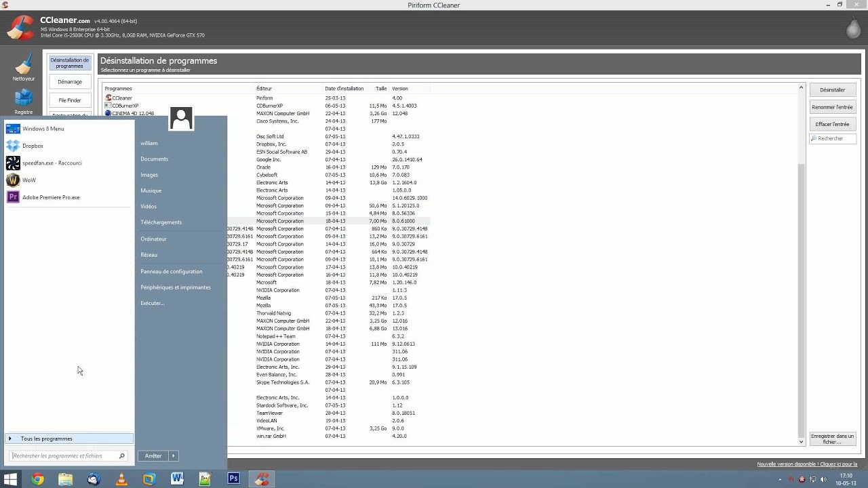Click the CCleaner logo in the header

point(20,27)
